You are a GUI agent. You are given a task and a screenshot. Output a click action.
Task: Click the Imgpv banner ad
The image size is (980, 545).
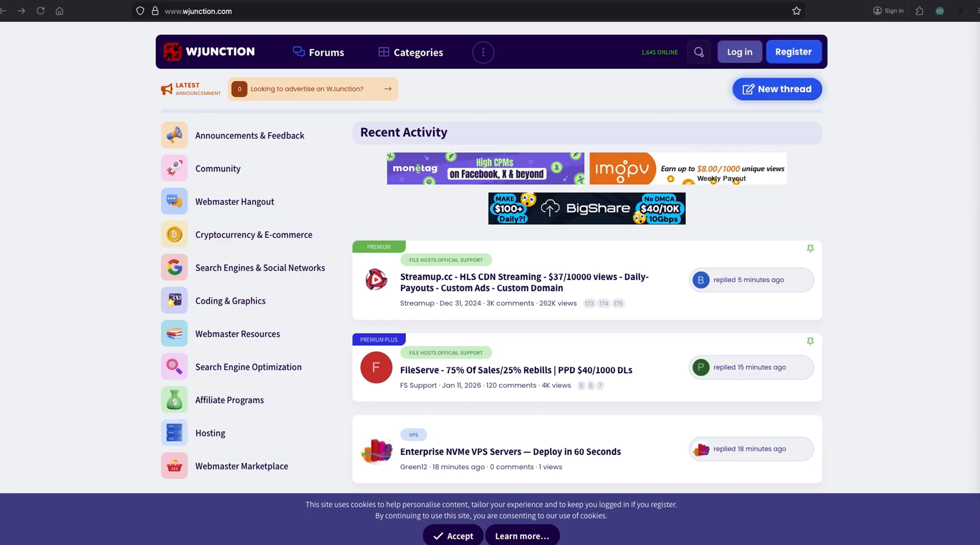(x=688, y=168)
